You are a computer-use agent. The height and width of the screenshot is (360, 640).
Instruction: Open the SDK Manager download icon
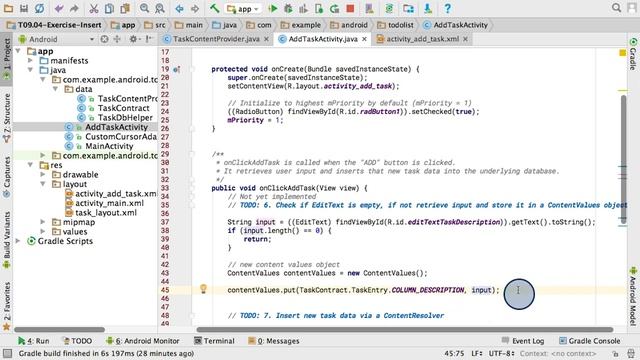427,8
